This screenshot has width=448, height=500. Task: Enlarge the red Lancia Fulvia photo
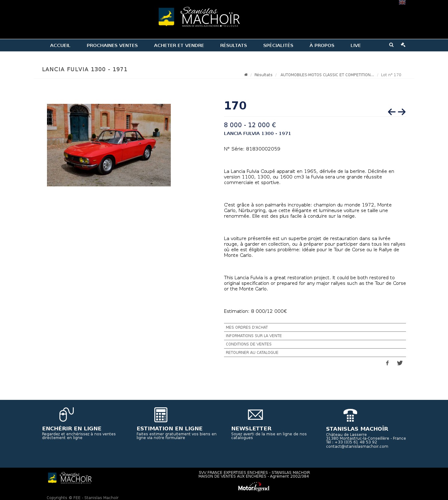coord(109,145)
